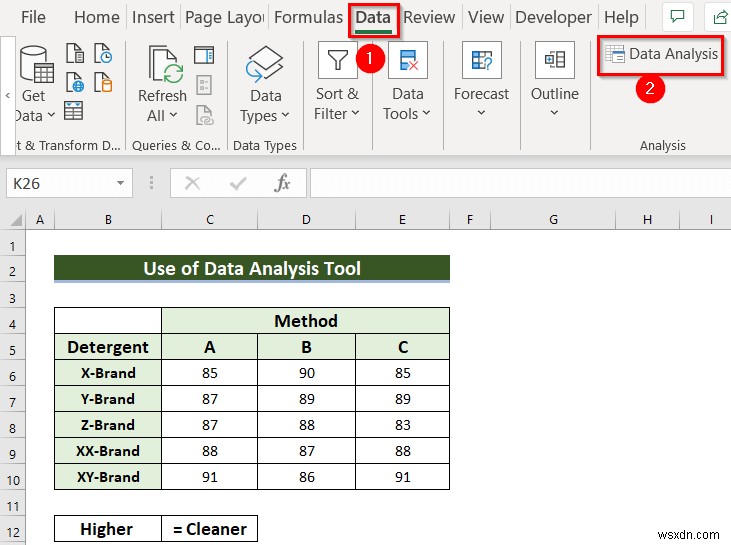Image resolution: width=731 pixels, height=545 pixels.
Task: Switch to the Insert tab
Action: coord(153,18)
